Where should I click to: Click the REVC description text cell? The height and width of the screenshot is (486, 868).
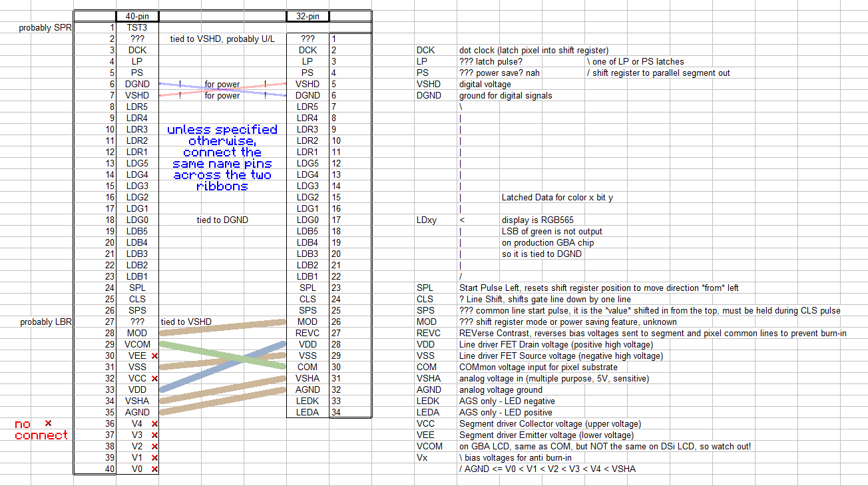click(652, 333)
